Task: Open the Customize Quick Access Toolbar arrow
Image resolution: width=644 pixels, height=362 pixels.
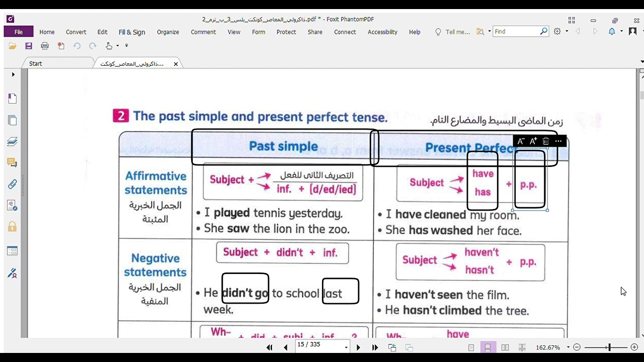Action: [x=126, y=46]
